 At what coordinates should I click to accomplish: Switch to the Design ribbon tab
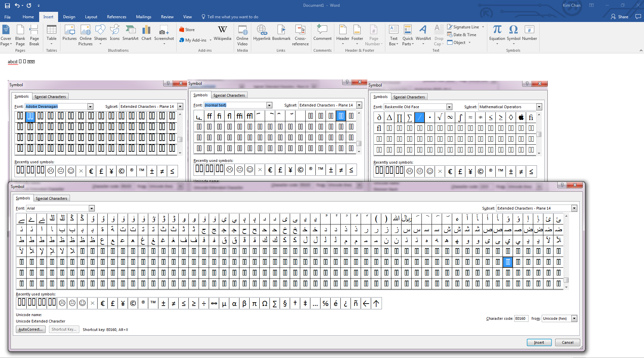[x=69, y=17]
